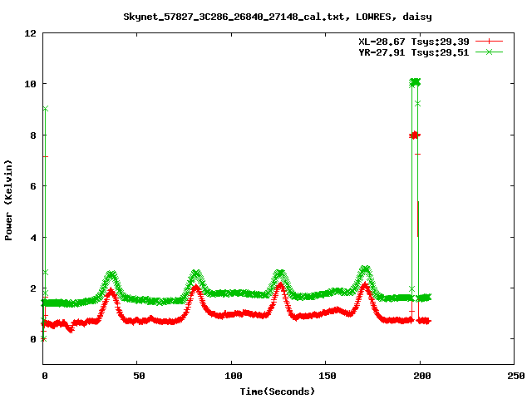The image size is (532, 399).
Task: Click the green line sample in legend
Action: 490,52
